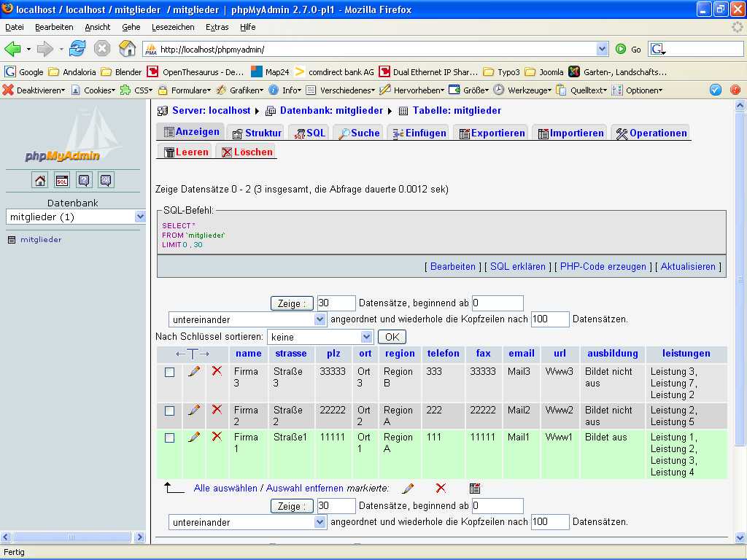Tick the checkbox for Firma 3 row

coord(170,372)
